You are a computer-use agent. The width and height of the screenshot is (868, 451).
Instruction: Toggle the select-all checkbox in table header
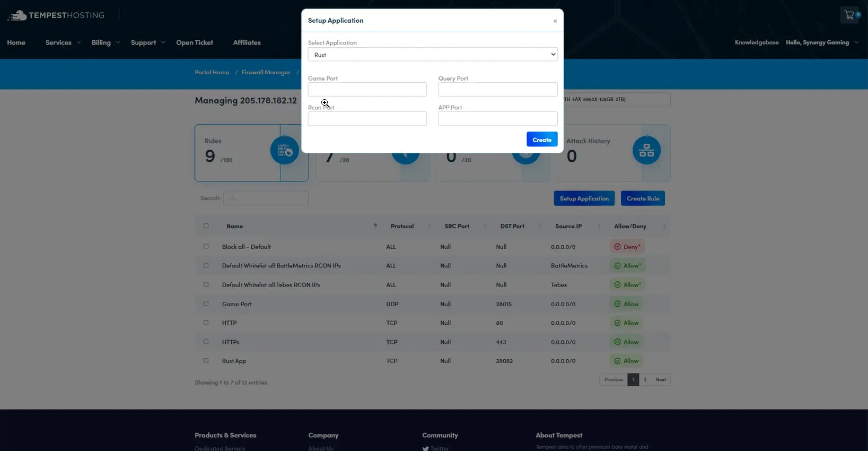(206, 226)
